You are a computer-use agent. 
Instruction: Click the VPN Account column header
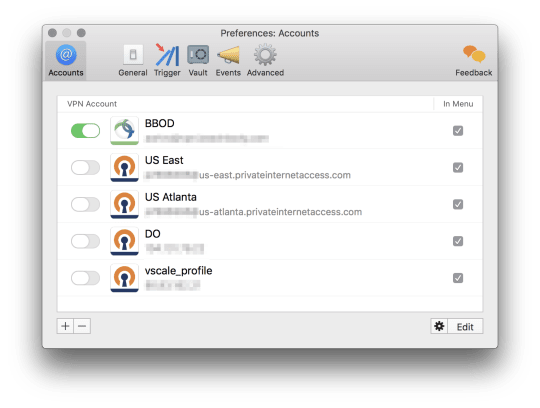point(92,104)
